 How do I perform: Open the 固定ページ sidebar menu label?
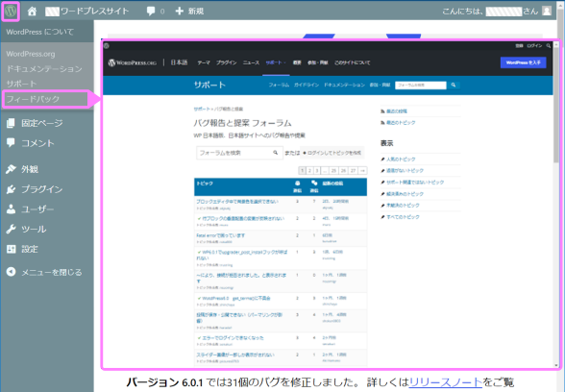pyautogui.click(x=42, y=123)
